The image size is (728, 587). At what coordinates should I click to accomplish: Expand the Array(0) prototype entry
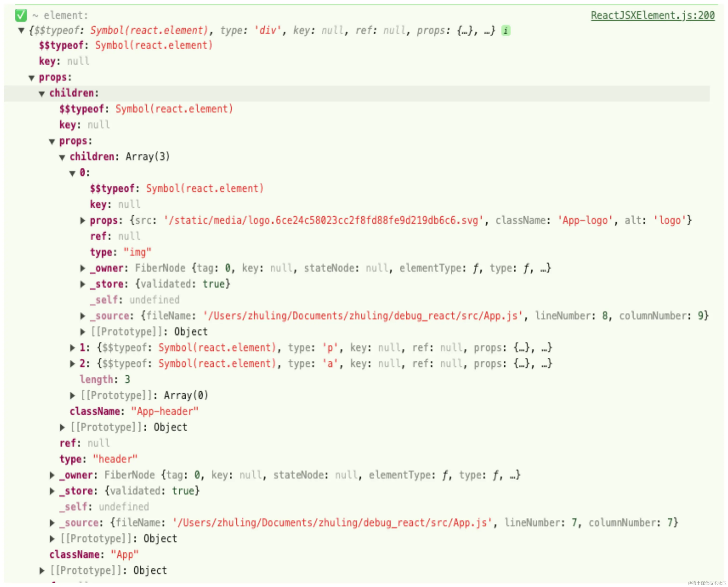point(72,395)
